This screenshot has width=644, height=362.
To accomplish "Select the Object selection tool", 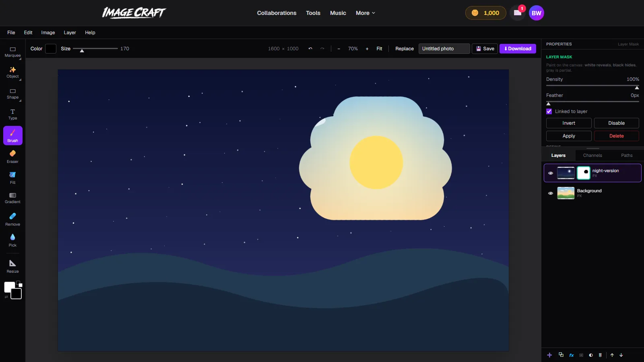I will click(x=12, y=73).
